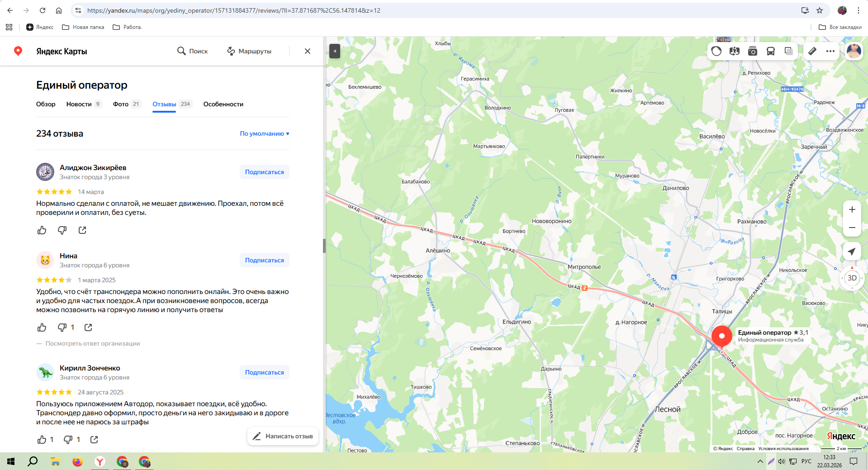
Task: Expand Посмотреть ответ организации under Нина's review
Action: 93,343
